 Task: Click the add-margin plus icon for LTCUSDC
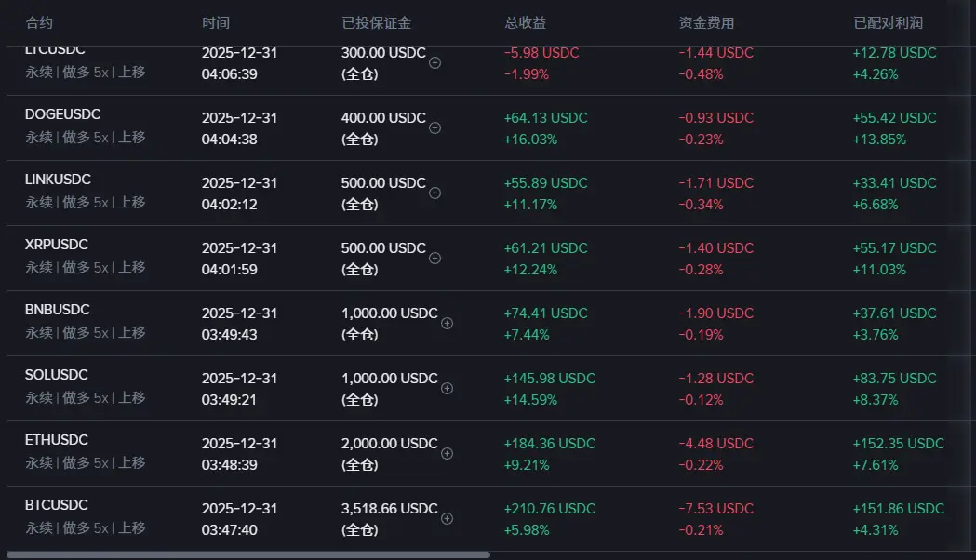435,63
